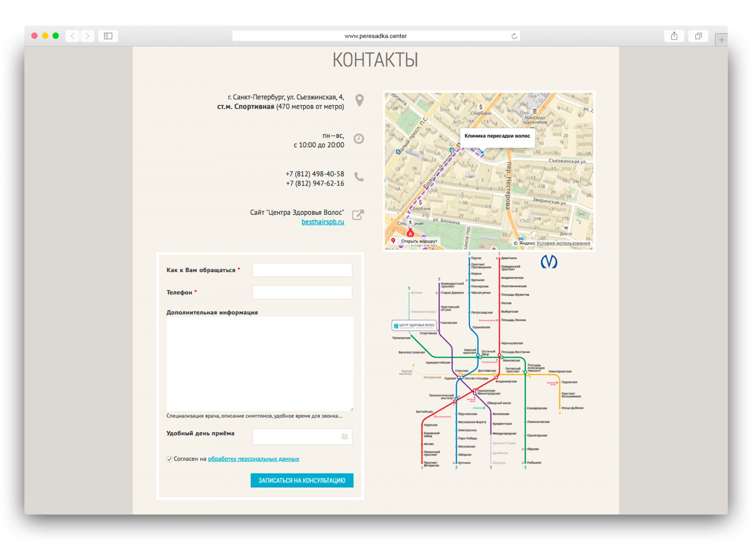Toggle the browser sidebar icon
The height and width of the screenshot is (546, 756).
coord(108,36)
